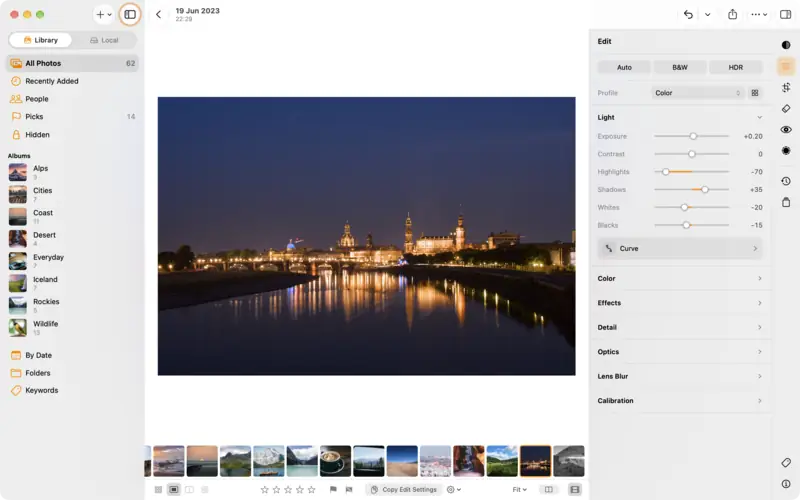The height and width of the screenshot is (500, 800).
Task: Toggle the red-eye eye tool
Action: tap(786, 130)
